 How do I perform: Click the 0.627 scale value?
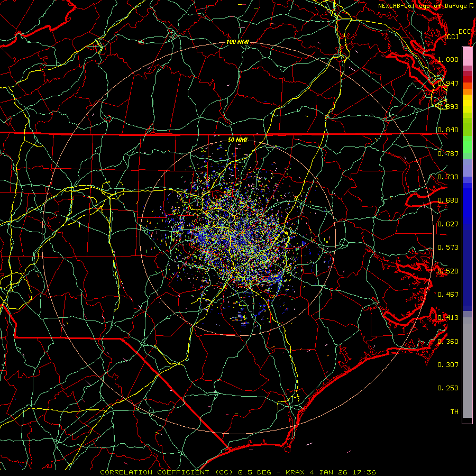[448, 224]
